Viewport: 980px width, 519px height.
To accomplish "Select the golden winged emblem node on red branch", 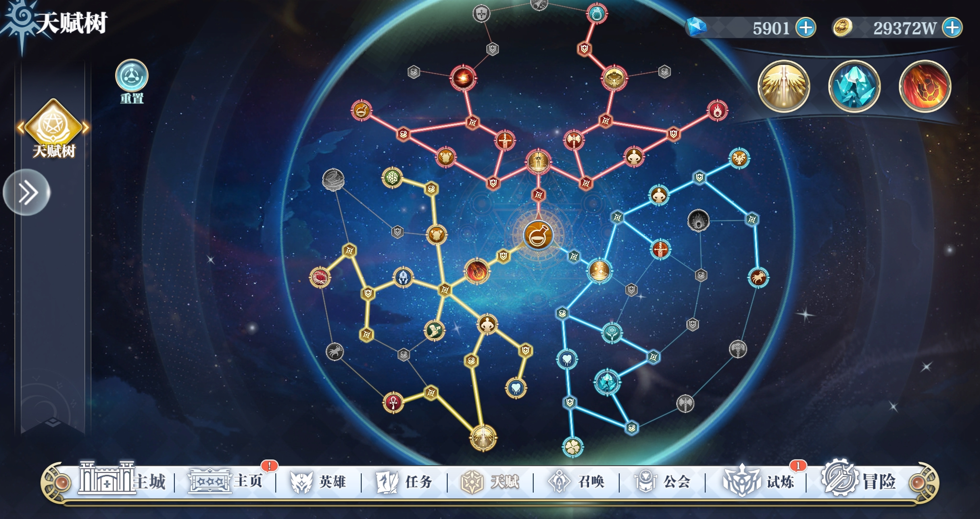I will 613,78.
